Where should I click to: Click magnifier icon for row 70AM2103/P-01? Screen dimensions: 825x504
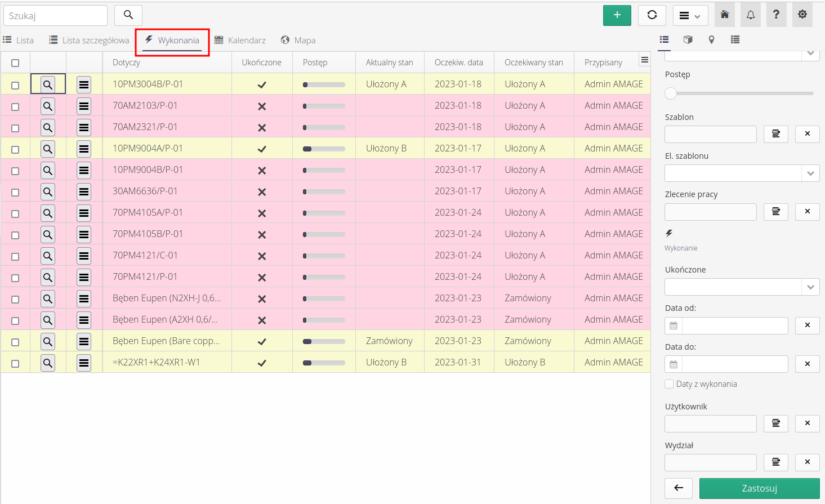[48, 106]
